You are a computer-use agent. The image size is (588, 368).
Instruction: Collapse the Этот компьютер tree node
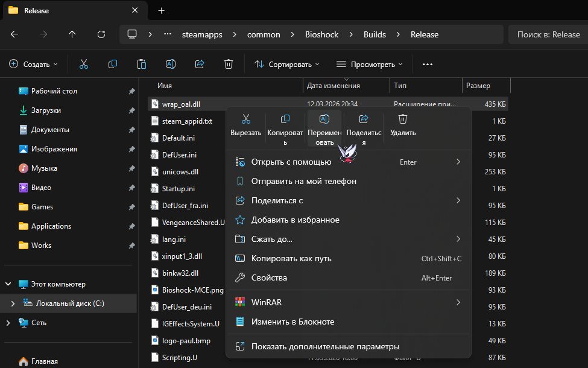[8, 284]
